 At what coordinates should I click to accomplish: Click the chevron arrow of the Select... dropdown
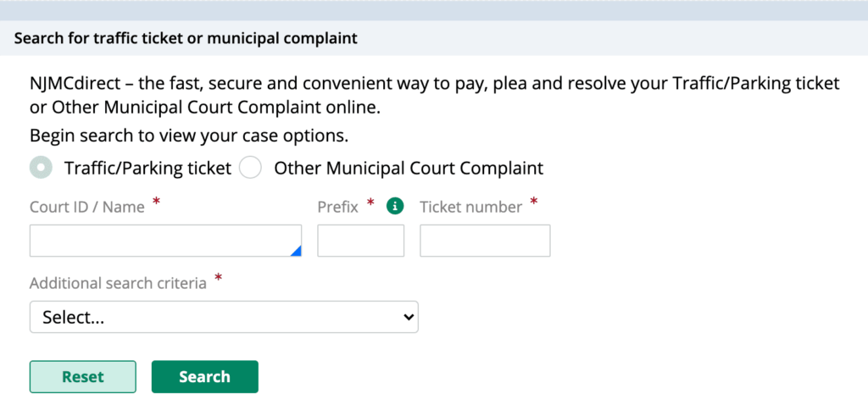tap(409, 317)
